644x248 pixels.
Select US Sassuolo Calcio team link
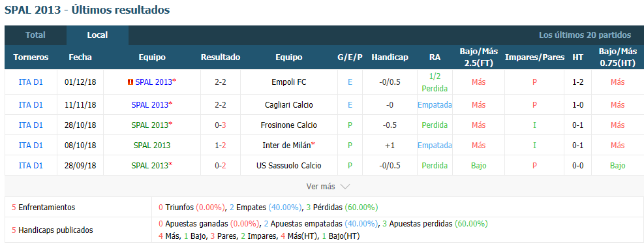coord(289,166)
